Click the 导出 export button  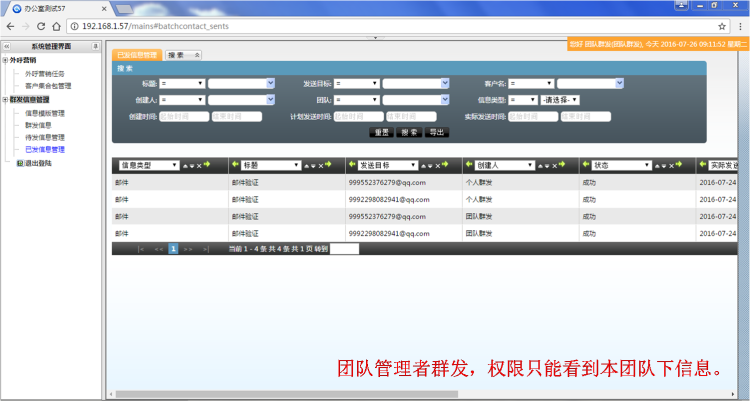point(436,132)
